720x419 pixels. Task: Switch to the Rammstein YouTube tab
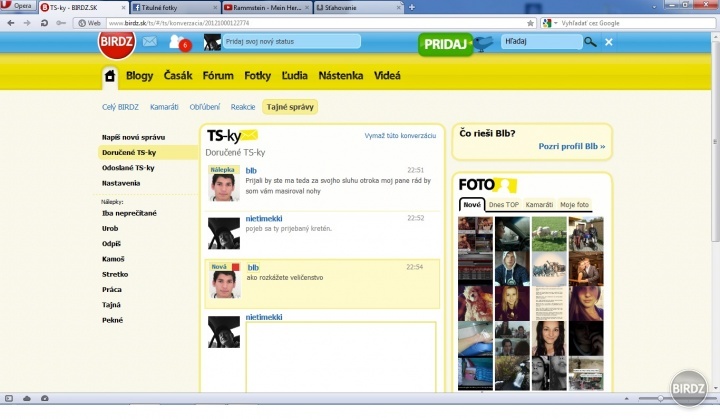click(x=267, y=7)
